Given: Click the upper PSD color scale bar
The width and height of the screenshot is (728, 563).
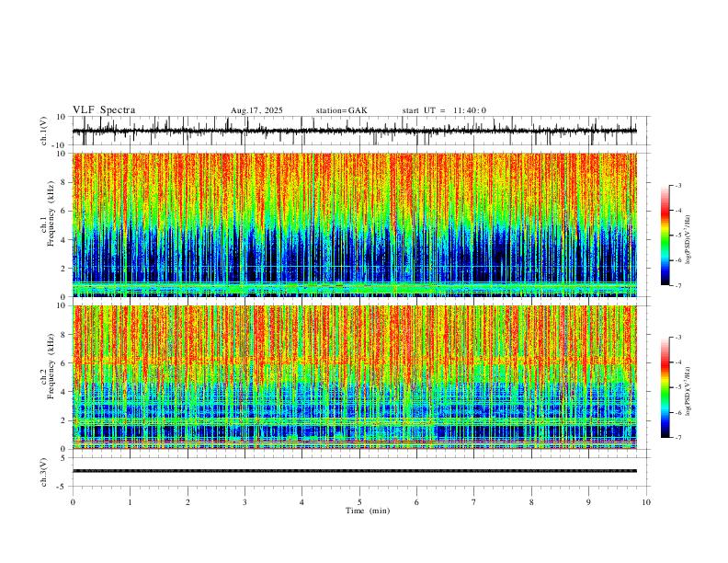Looking at the screenshot, I should coord(665,236).
